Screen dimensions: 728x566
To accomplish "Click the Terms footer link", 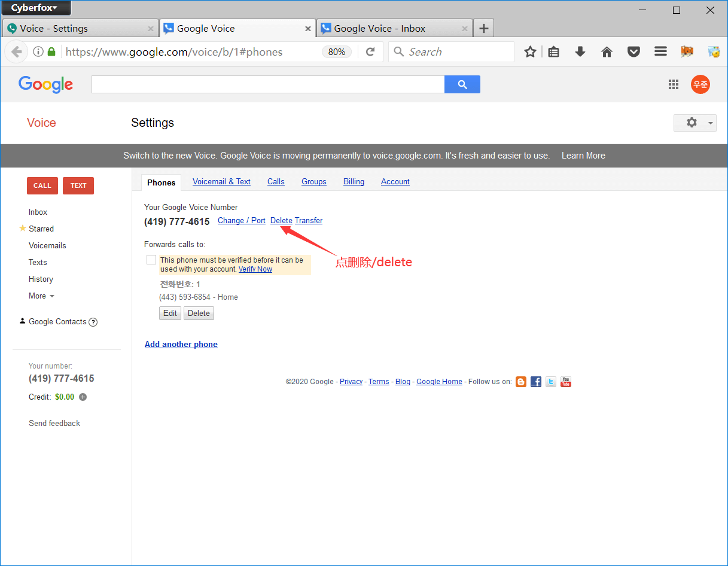I will click(379, 382).
